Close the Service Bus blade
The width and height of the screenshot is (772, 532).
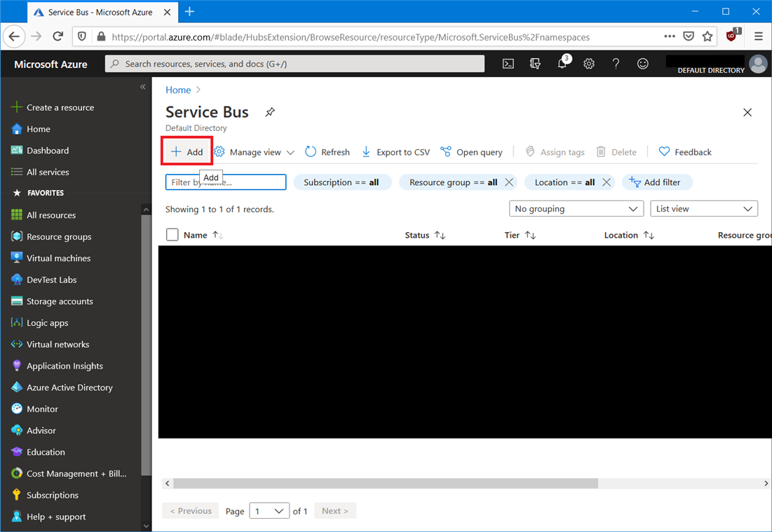click(747, 112)
